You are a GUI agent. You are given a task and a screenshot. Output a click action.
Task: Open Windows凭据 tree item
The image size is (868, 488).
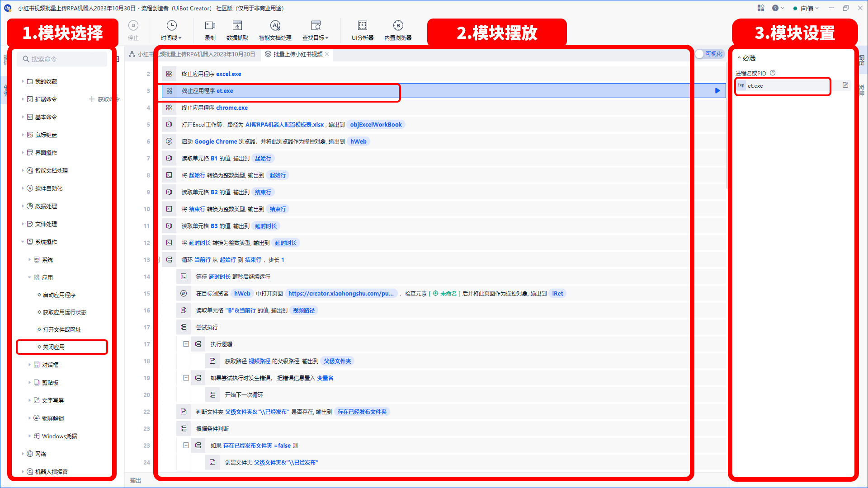pos(59,436)
